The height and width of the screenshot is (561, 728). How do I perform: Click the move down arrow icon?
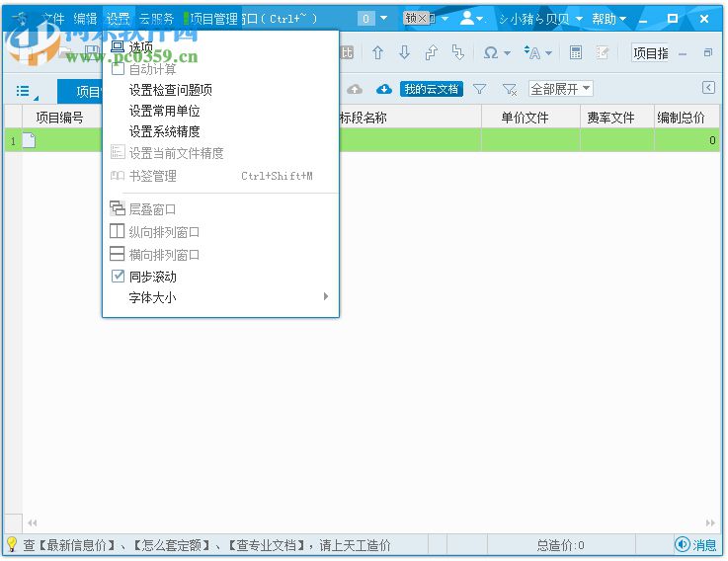(404, 53)
